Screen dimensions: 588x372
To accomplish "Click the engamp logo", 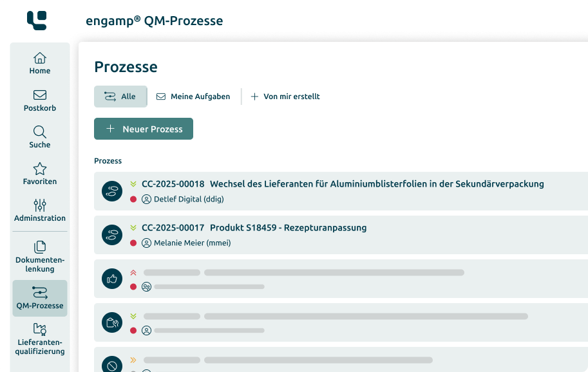I will coord(37,21).
